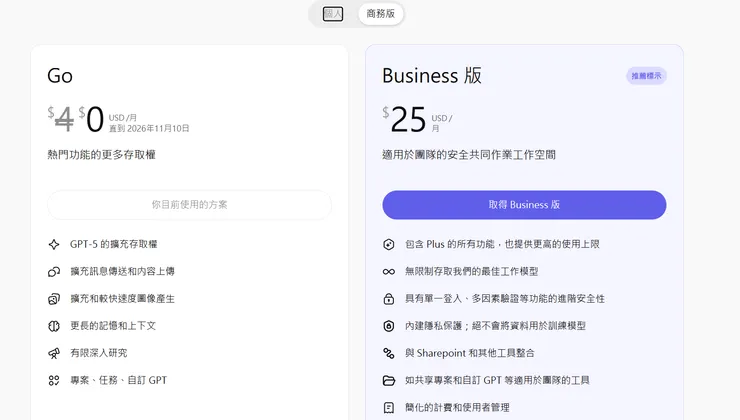
Task: Click the text 內建隱私保護；絕不會將資料用於訓練模型
Action: (x=496, y=326)
